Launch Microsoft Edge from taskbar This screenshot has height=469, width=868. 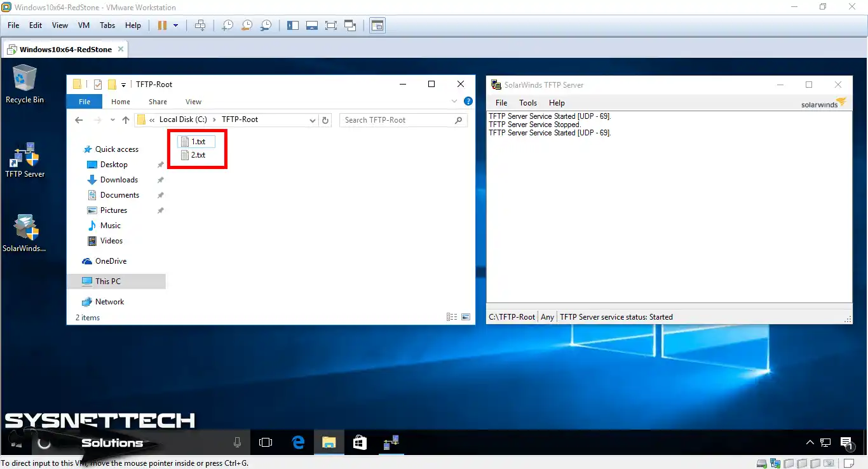pos(298,443)
